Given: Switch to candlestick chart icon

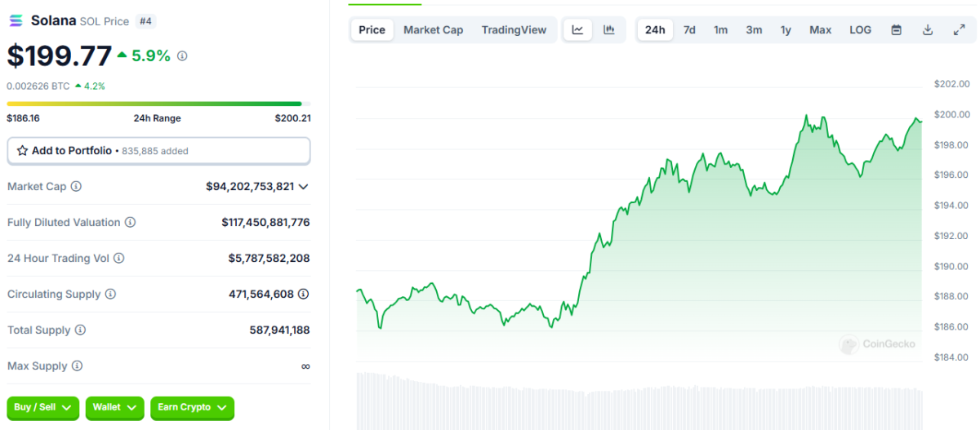Looking at the screenshot, I should coord(608,30).
